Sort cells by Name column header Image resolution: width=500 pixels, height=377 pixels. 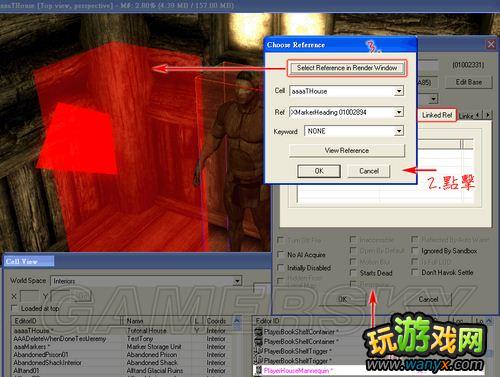click(157, 321)
